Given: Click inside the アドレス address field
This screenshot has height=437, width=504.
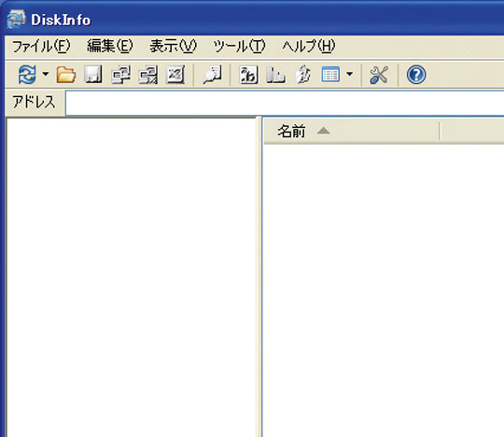Looking at the screenshot, I should point(285,104).
